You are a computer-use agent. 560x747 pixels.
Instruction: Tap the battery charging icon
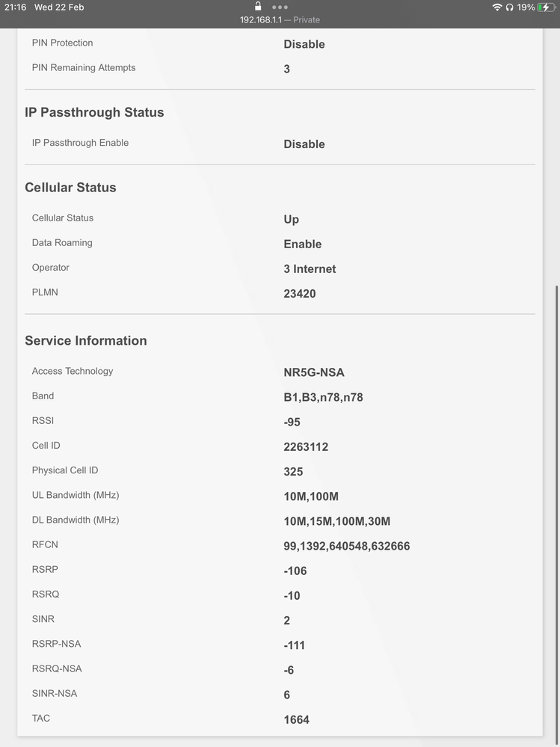pyautogui.click(x=547, y=7)
